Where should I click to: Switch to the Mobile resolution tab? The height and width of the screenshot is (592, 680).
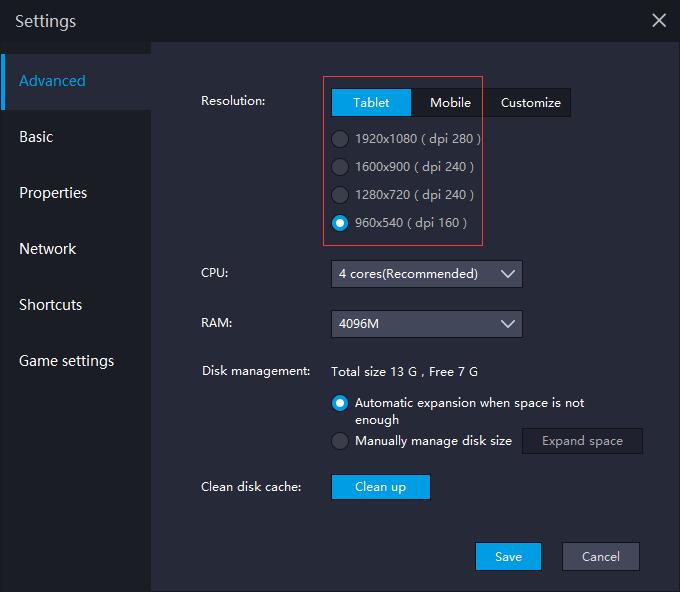[450, 103]
